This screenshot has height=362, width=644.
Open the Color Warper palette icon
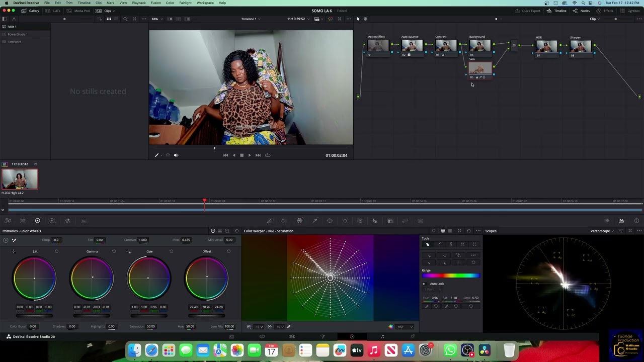pos(299,221)
